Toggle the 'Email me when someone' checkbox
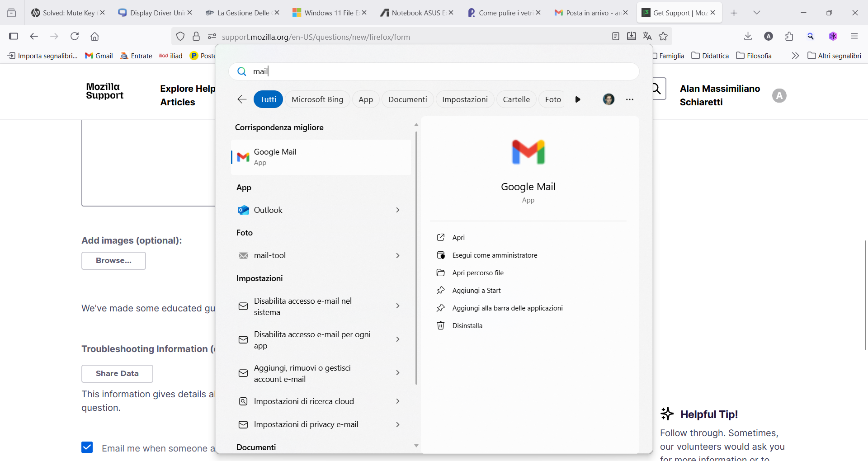Image resolution: width=868 pixels, height=461 pixels. 87,447
